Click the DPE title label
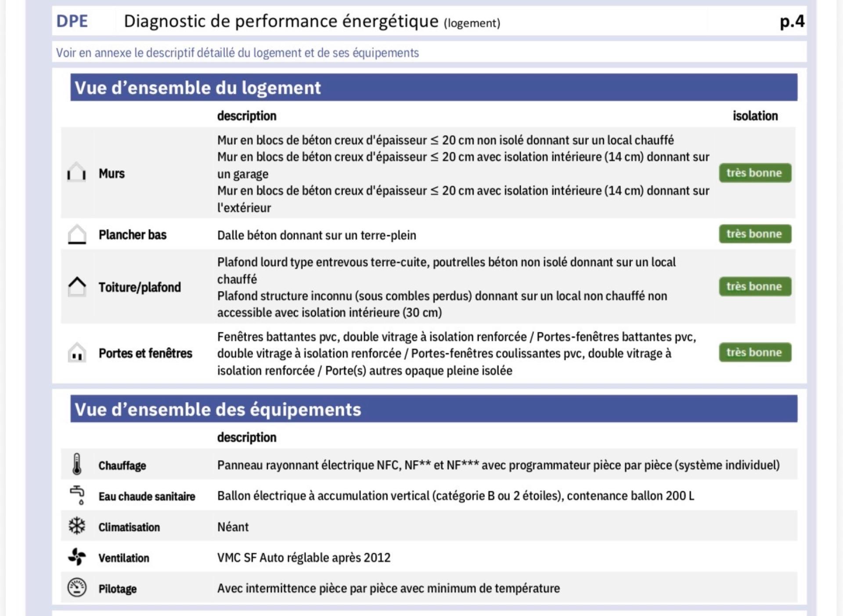The width and height of the screenshot is (843, 616). click(x=72, y=21)
